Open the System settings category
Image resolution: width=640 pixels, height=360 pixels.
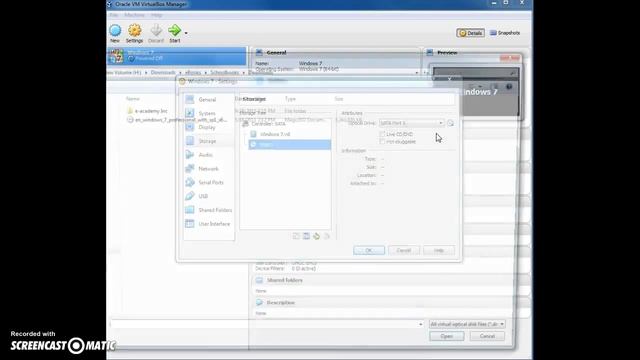pyautogui.click(x=208, y=113)
